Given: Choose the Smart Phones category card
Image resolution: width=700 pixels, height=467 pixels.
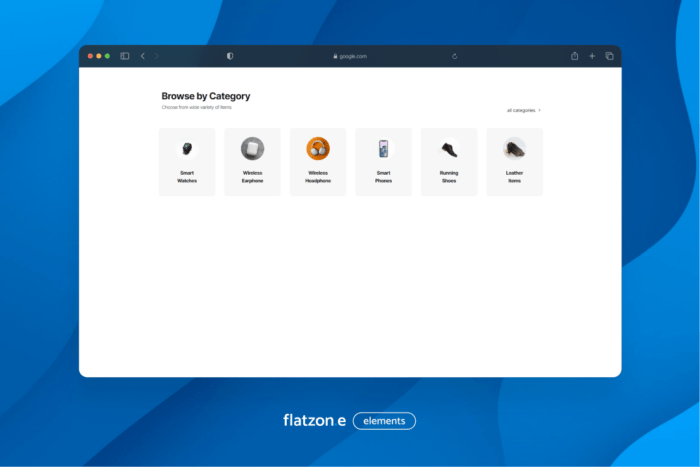Looking at the screenshot, I should 383,162.
